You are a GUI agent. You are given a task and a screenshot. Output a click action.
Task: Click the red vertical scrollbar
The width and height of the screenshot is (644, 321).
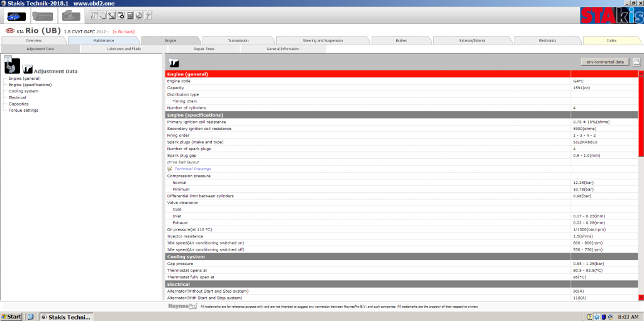click(x=641, y=126)
